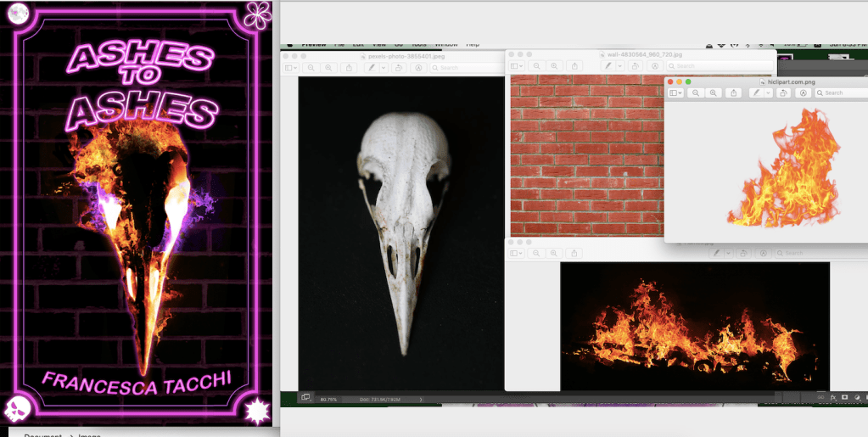Viewport: 868px width, 437px height.
Task: Open the Help menu in menu bar
Action: (x=473, y=44)
